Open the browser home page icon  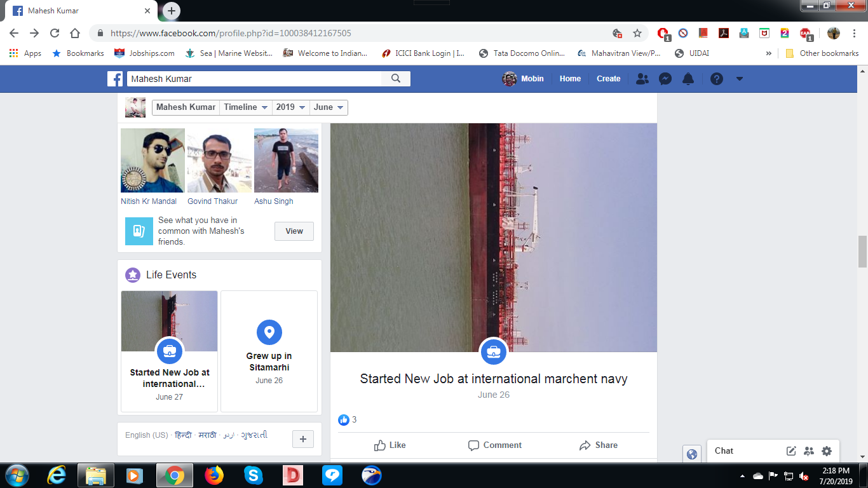point(75,33)
